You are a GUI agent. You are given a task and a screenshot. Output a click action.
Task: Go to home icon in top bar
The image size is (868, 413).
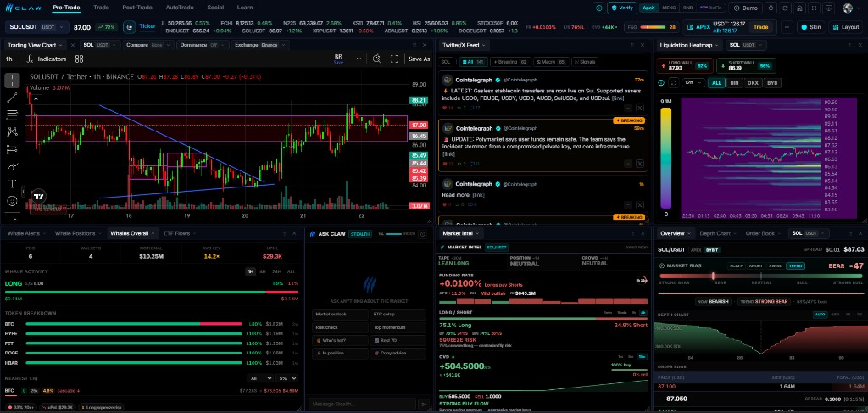(x=799, y=8)
